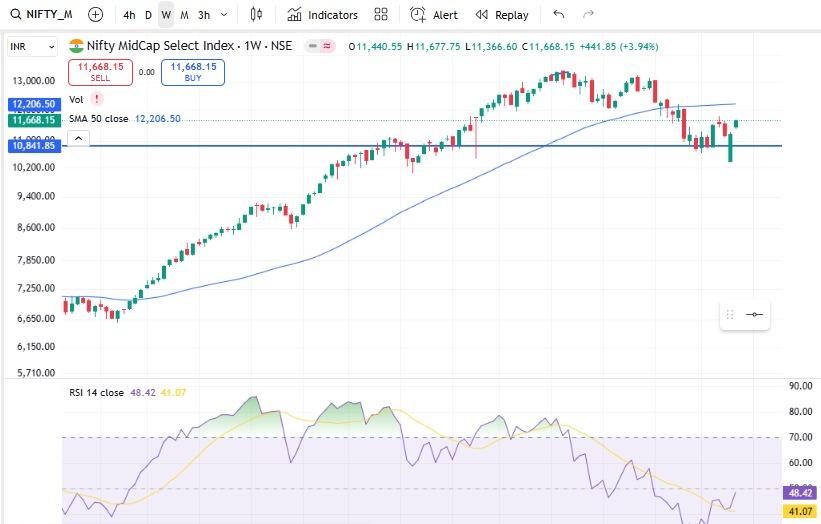The height and width of the screenshot is (524, 821).
Task: Click the add symbol plus icon
Action: click(x=95, y=15)
